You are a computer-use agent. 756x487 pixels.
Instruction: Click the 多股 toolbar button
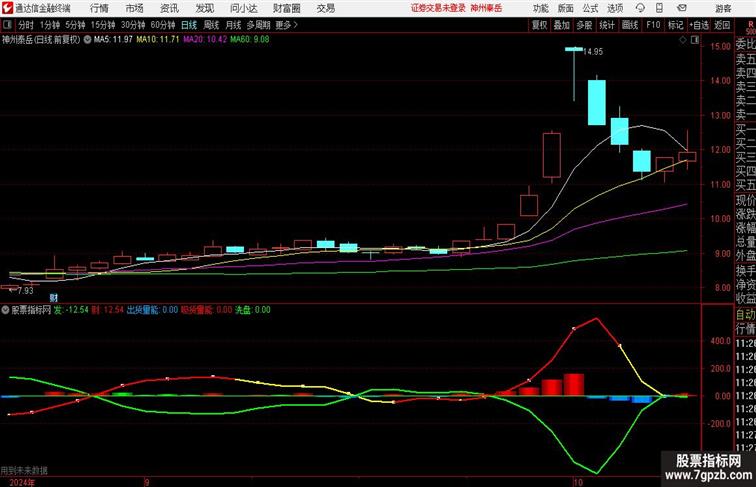pos(584,25)
